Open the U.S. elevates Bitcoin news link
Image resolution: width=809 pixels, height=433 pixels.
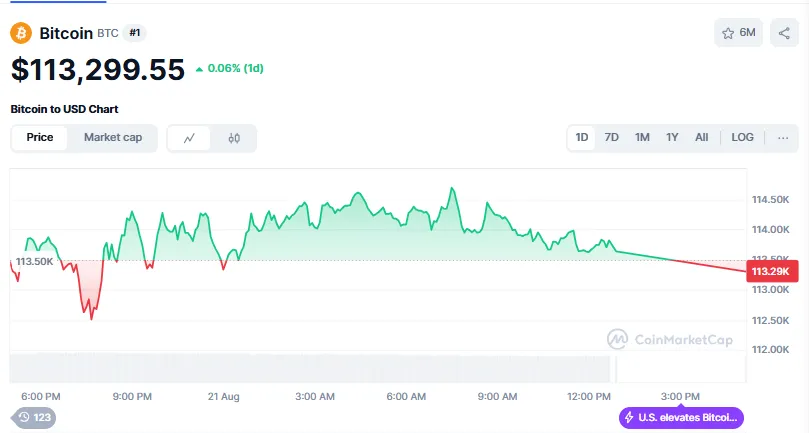pos(689,417)
